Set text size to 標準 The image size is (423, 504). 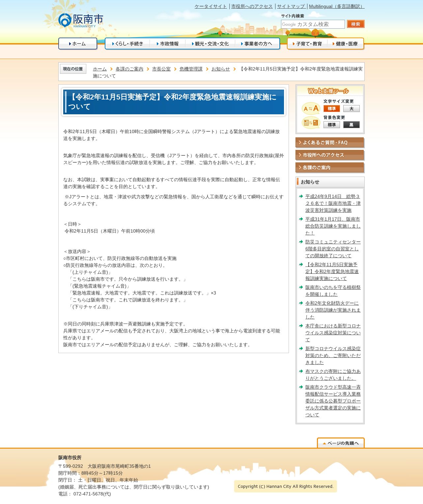click(331, 109)
